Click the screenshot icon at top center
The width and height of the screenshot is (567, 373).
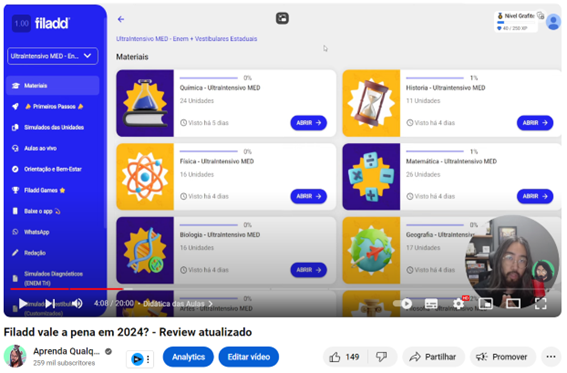click(282, 18)
